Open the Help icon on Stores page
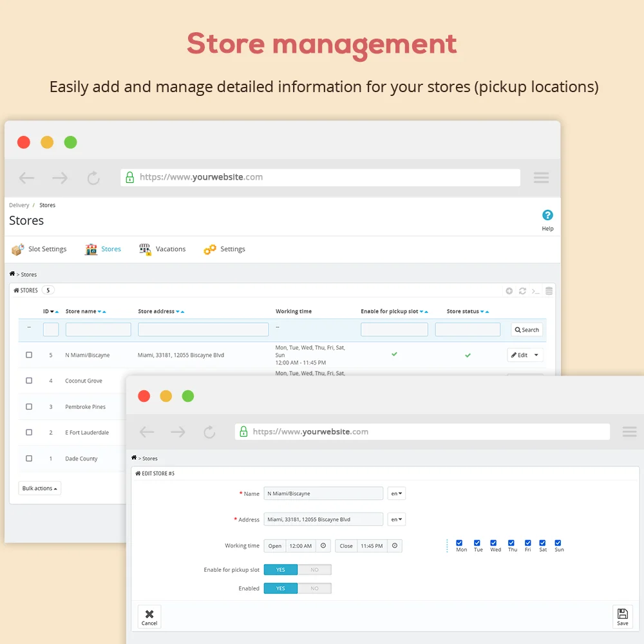The height and width of the screenshot is (644, 644). pyautogui.click(x=547, y=215)
